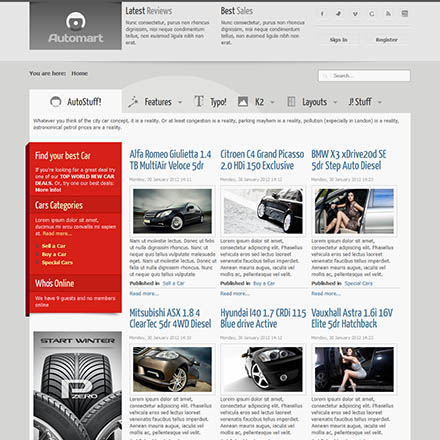Expand the J! Stuff menu arrow
440x440 pixels.
(x=380, y=102)
